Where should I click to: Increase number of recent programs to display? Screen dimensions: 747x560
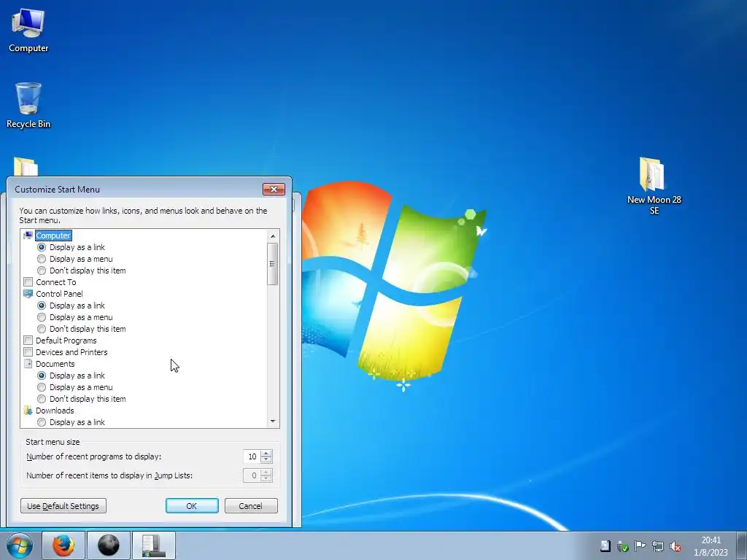tap(266, 454)
